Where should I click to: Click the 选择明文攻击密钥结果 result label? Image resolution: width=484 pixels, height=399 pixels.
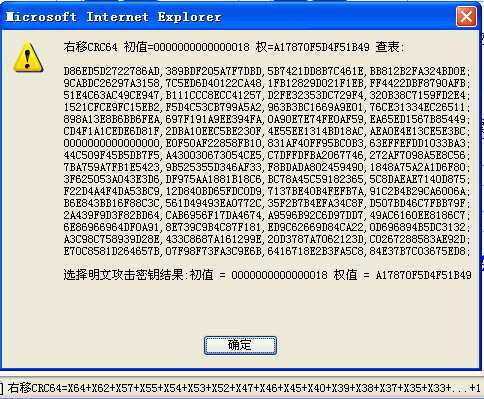123,275
